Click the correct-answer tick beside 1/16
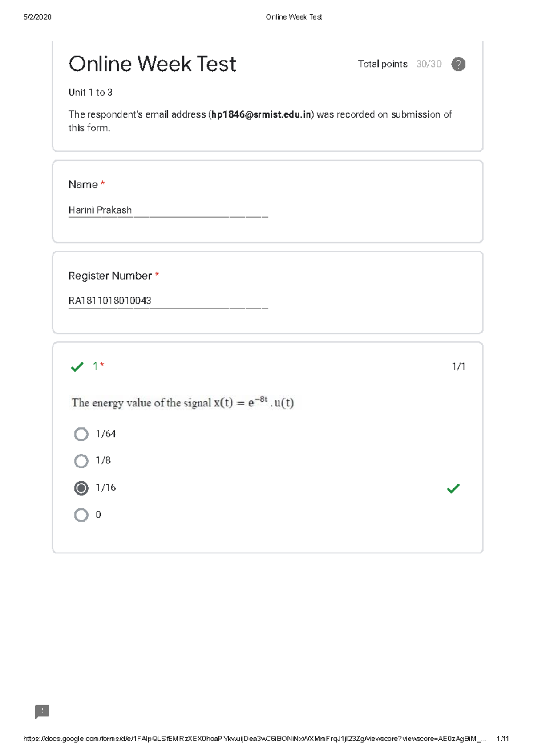 coord(453,488)
